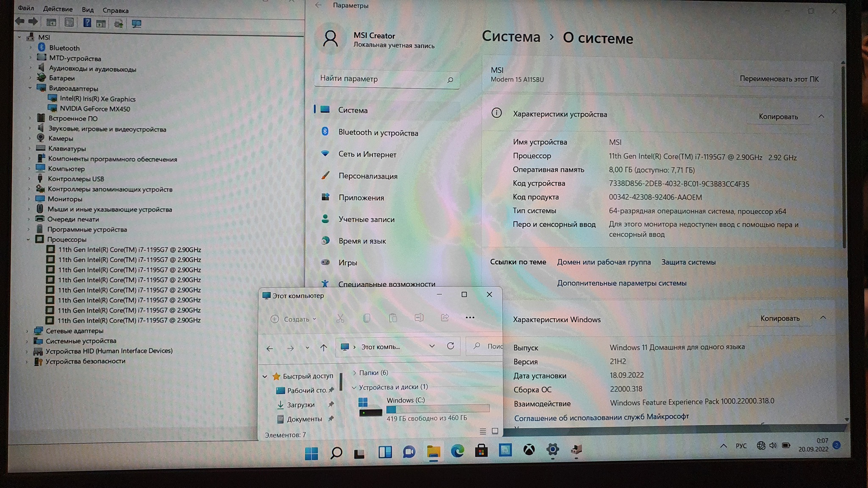Click the Windows (C:) drive usage bar
Viewport: 868px width, 488px height.
[x=438, y=409]
